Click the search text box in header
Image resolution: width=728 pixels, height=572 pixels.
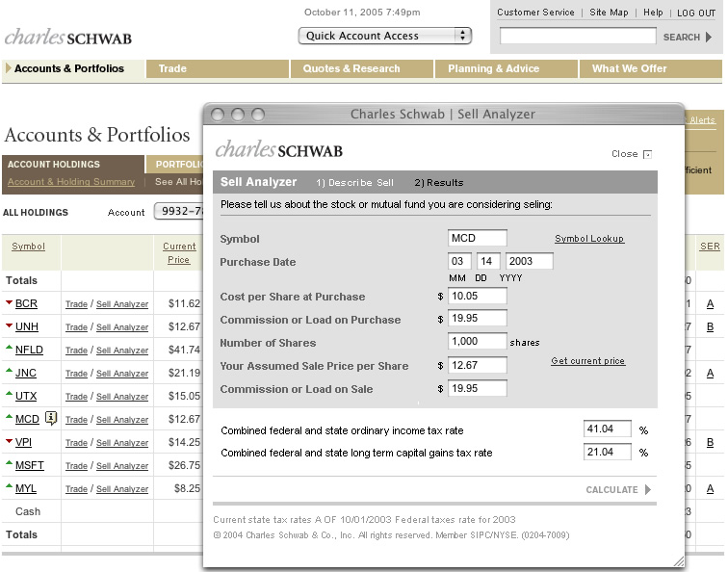pos(578,36)
